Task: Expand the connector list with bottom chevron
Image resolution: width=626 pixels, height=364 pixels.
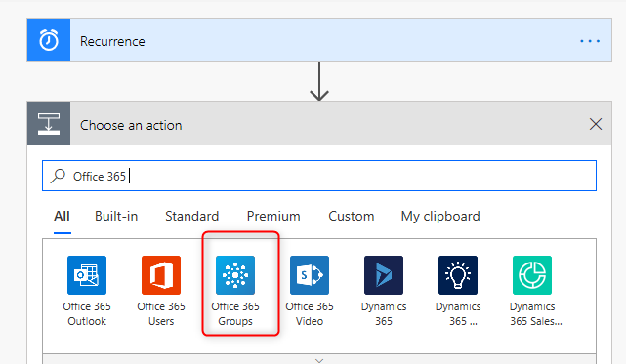Action: click(x=319, y=360)
